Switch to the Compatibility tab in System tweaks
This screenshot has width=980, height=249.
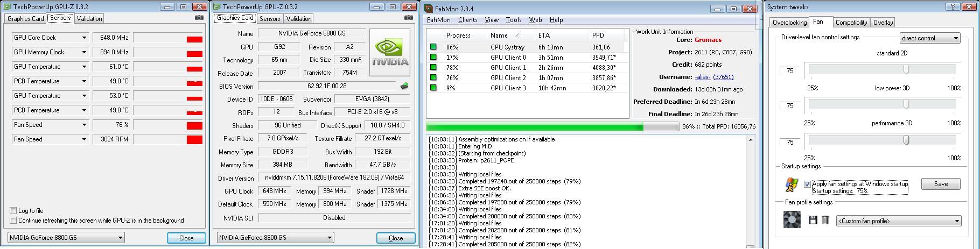851,23
